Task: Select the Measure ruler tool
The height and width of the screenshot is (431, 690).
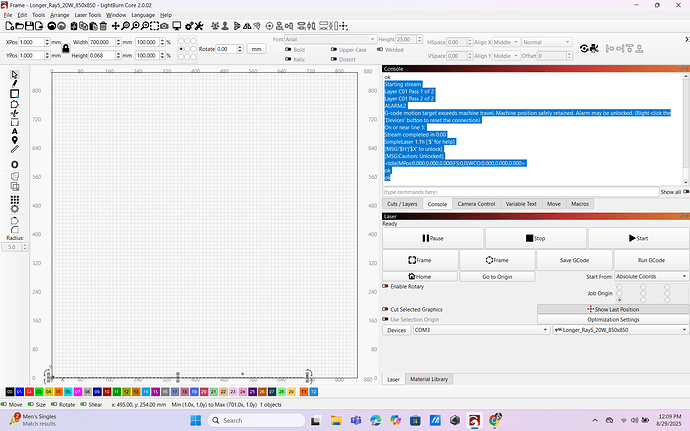Action: coord(15,150)
